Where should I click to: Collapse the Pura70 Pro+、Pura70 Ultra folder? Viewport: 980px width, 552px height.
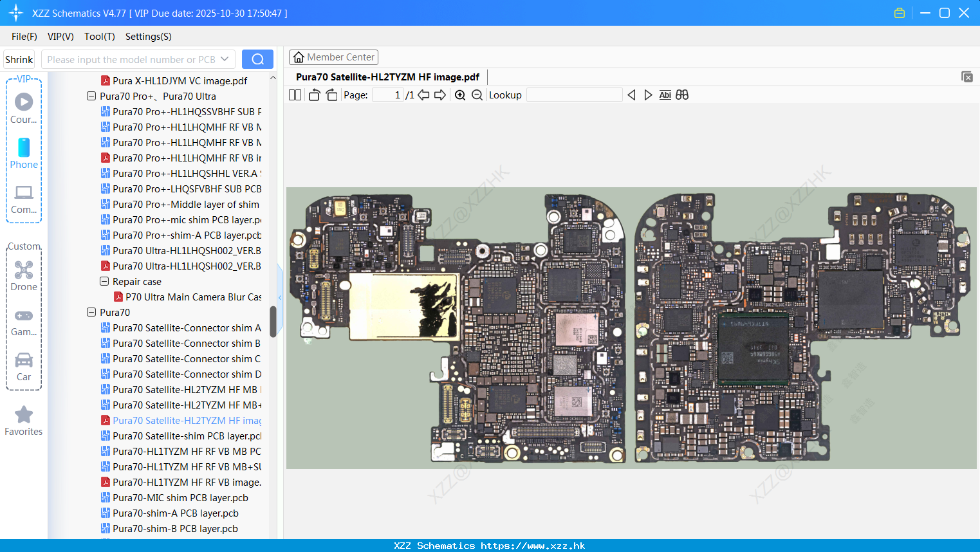point(91,96)
